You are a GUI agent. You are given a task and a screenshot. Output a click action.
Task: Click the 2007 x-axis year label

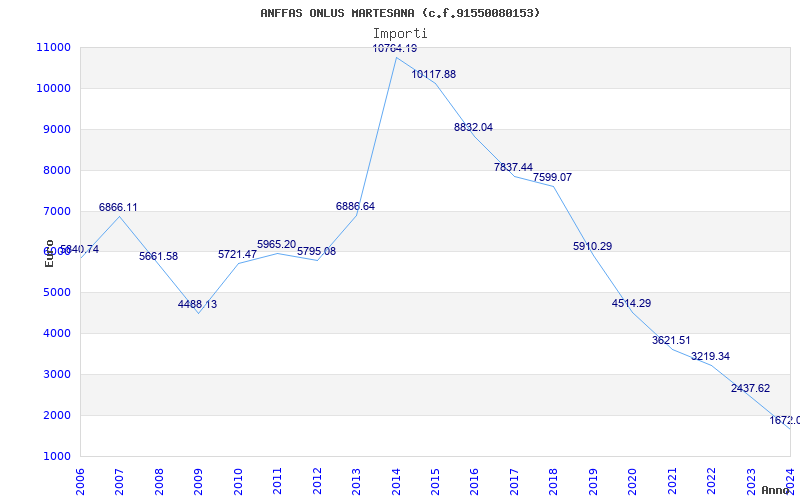119,481
